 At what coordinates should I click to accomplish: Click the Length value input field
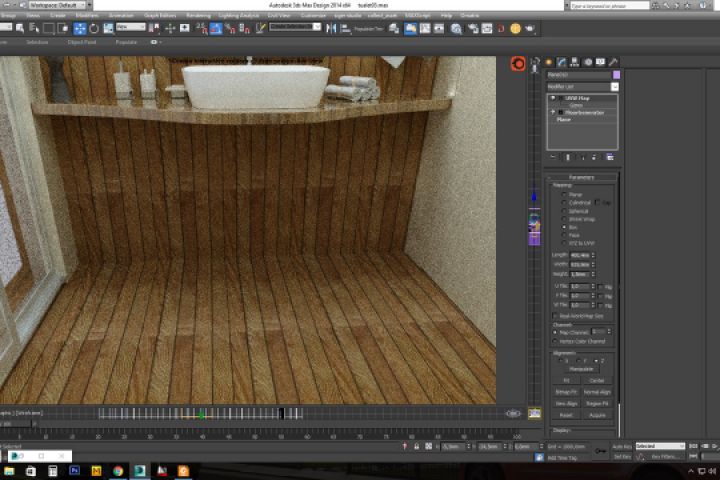(x=578, y=254)
